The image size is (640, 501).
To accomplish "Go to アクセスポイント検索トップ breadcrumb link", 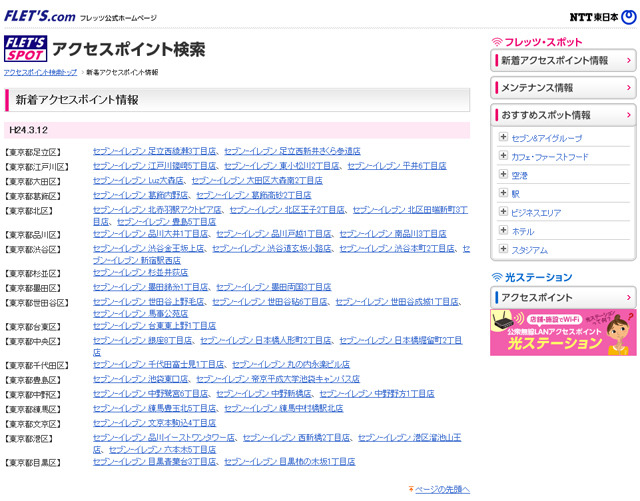I will tap(40, 72).
